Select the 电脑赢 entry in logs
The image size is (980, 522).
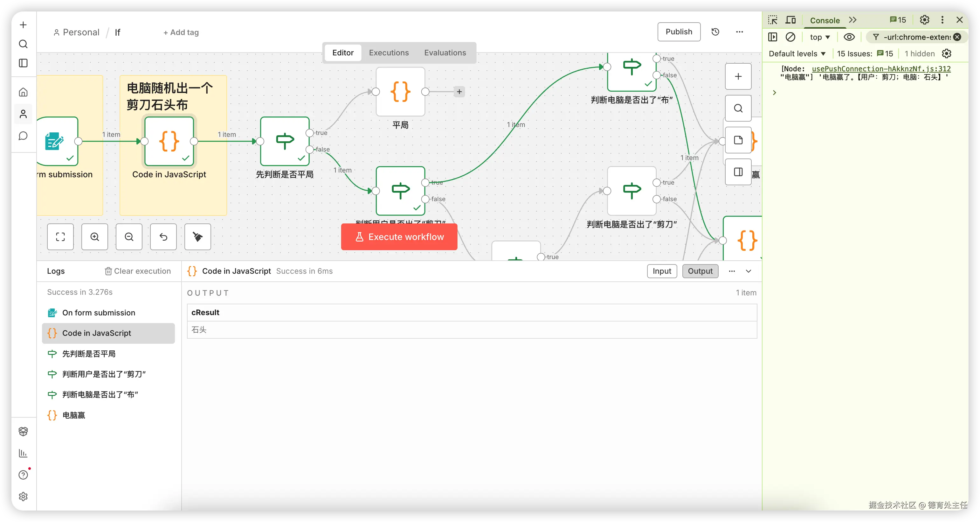(x=74, y=415)
